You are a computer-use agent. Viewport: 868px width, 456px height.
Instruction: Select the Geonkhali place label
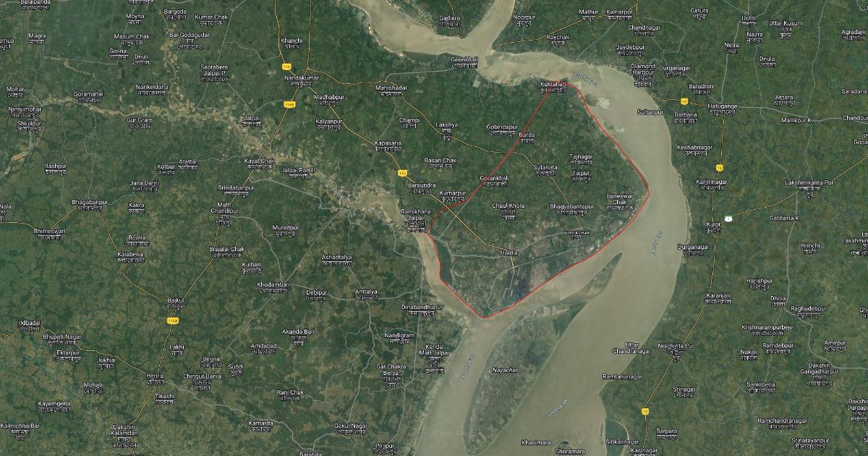(x=465, y=59)
